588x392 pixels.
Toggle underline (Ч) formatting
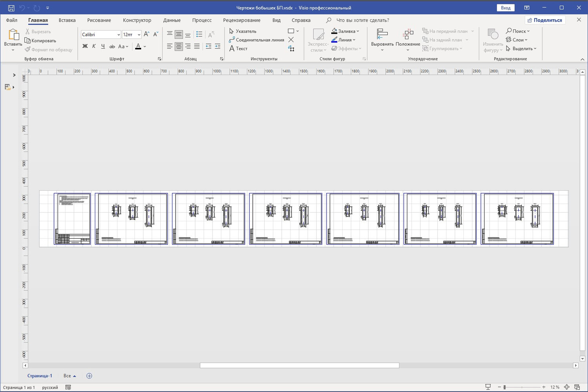[103, 46]
